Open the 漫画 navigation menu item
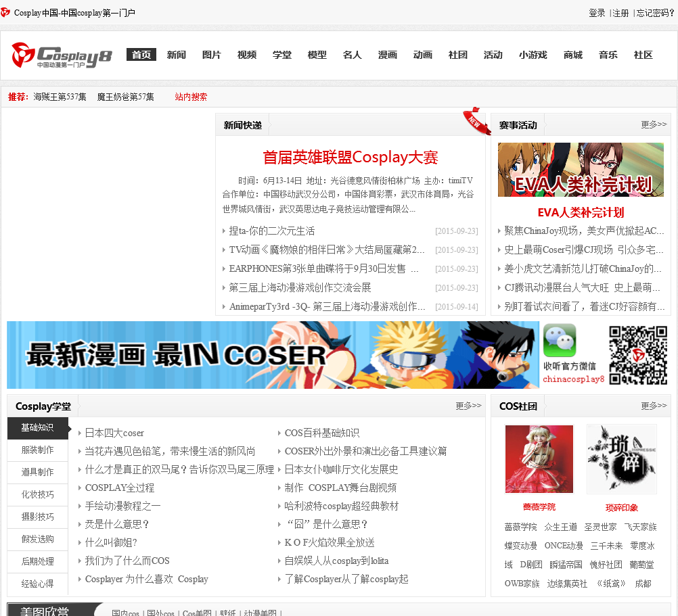This screenshot has width=678, height=616. pyautogui.click(x=388, y=55)
